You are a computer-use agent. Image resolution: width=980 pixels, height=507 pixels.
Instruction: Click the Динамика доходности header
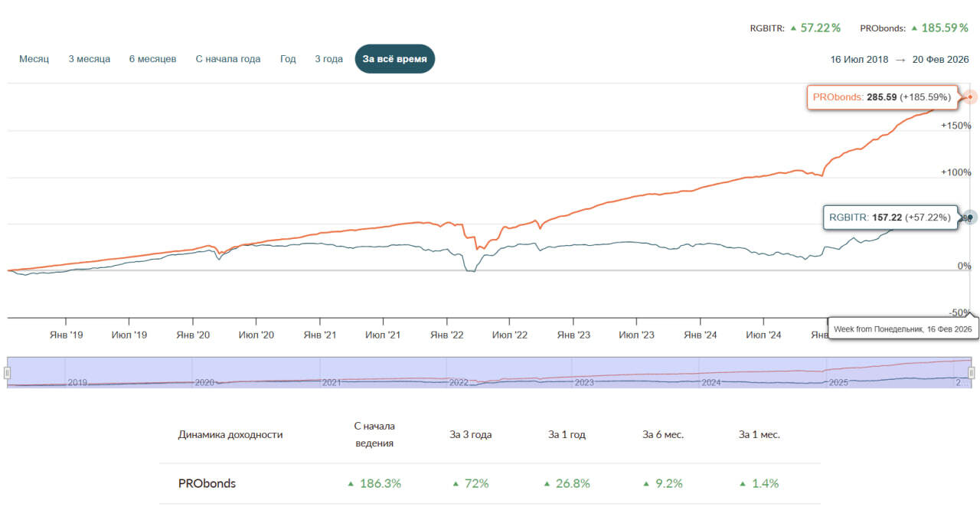coord(230,434)
